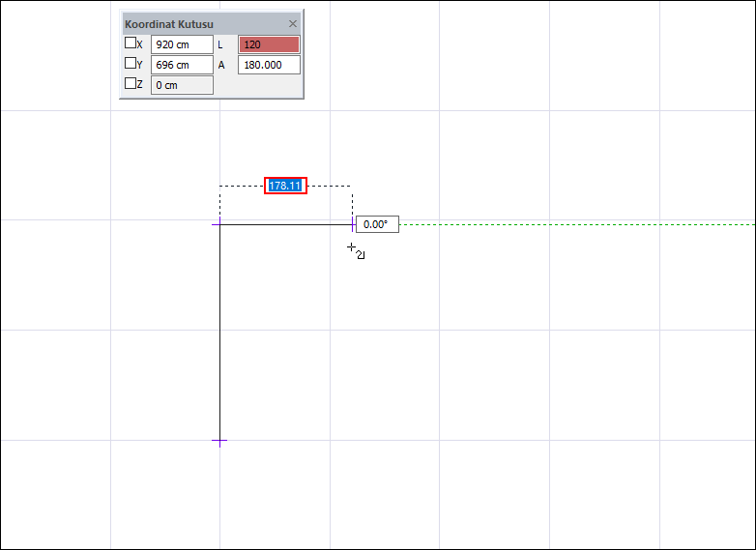Click the Koordinat Kutusu title bar

(x=193, y=23)
